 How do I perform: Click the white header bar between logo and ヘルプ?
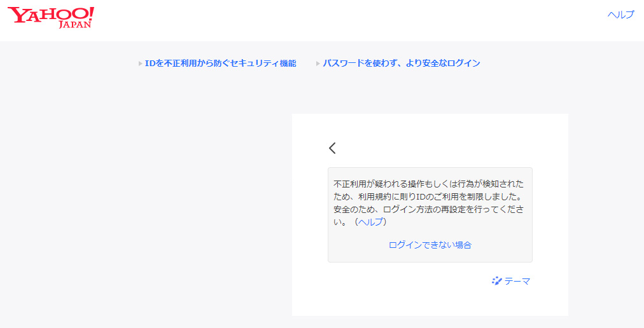(x=350, y=19)
